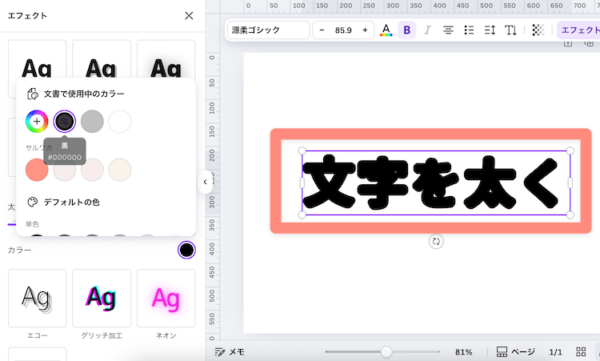Switch to vertical text icon

point(510,30)
